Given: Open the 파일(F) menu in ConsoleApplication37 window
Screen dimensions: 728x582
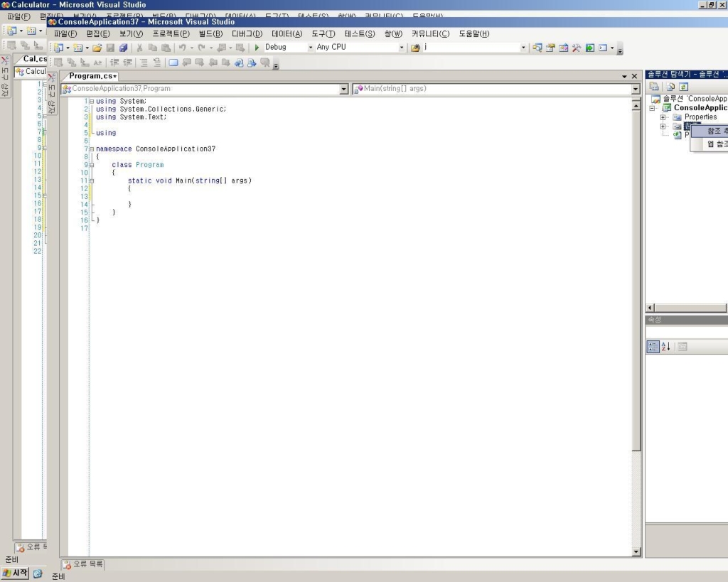Looking at the screenshot, I should pyautogui.click(x=65, y=34).
